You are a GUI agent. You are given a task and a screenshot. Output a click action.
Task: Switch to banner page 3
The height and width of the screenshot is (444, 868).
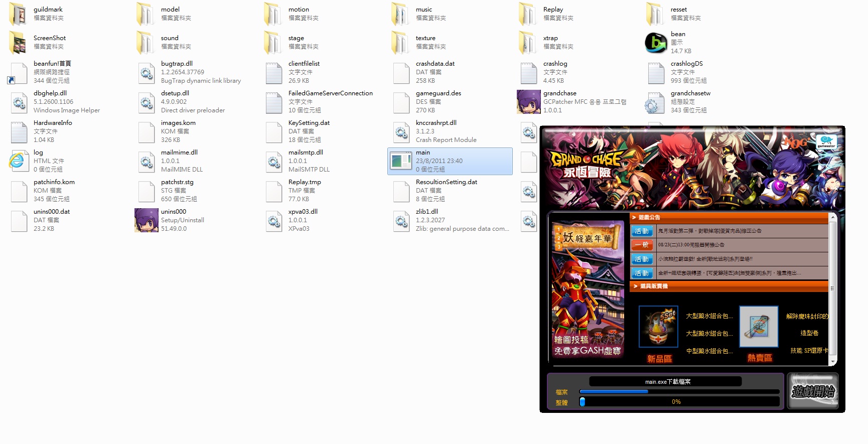(558, 246)
